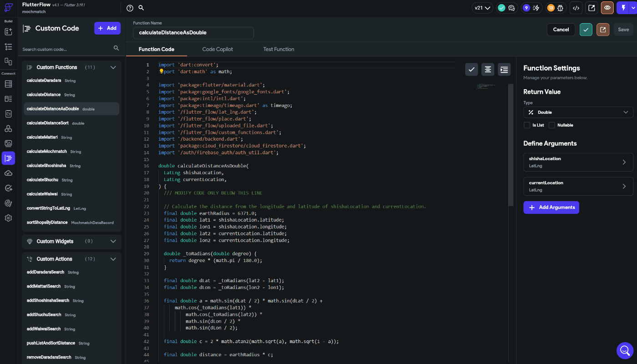Image resolution: width=637 pixels, height=364 pixels.
Task: Click the purple lightning Test Mode button
Action: click(623, 8)
